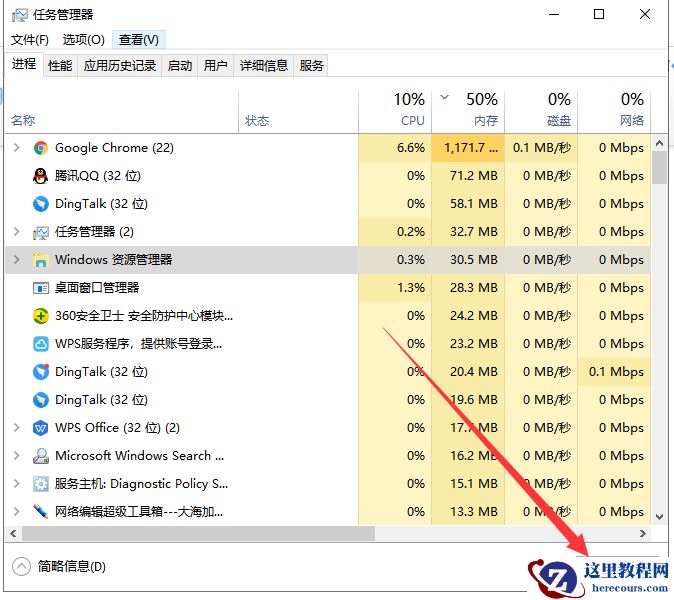Open the 选项(O) menu

[x=84, y=40]
